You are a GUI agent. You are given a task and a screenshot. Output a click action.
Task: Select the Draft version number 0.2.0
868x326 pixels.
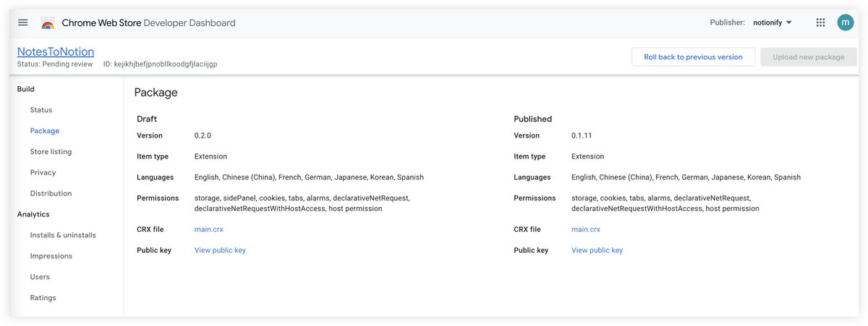[203, 135]
